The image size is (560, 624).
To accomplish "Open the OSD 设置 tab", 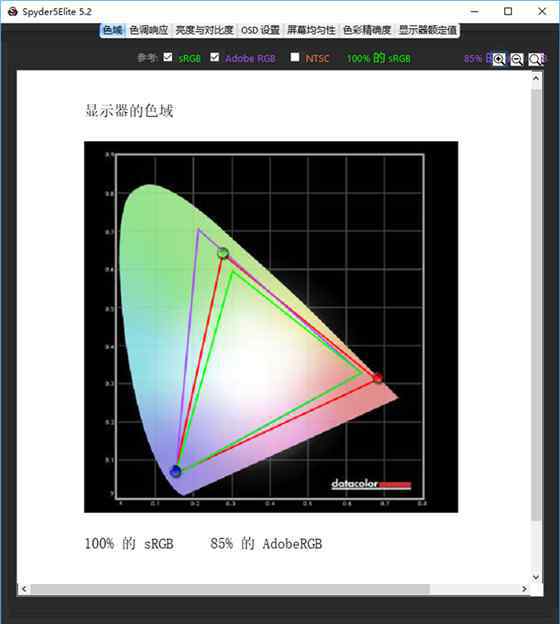I will (x=260, y=30).
